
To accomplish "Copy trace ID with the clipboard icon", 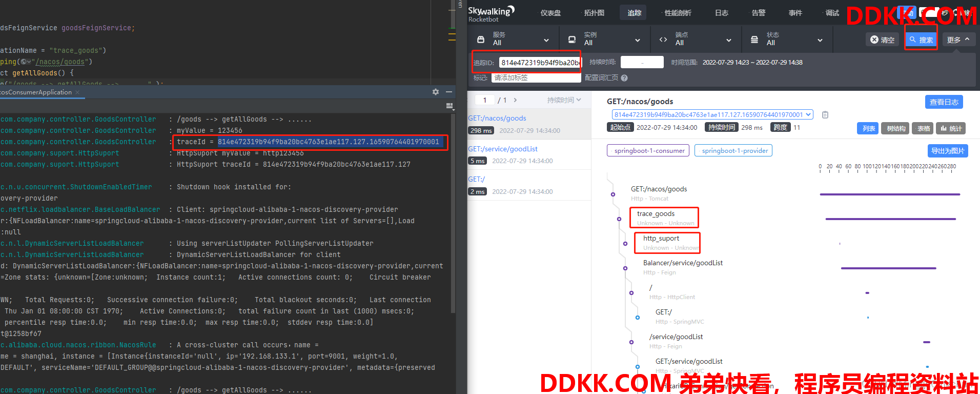I will click(x=825, y=115).
